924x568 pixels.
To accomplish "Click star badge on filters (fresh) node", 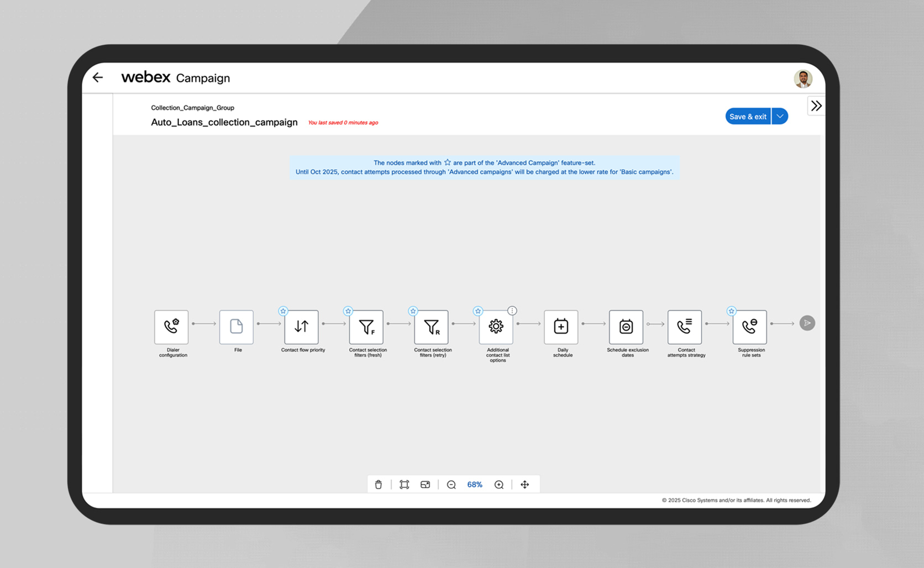I will coord(348,311).
